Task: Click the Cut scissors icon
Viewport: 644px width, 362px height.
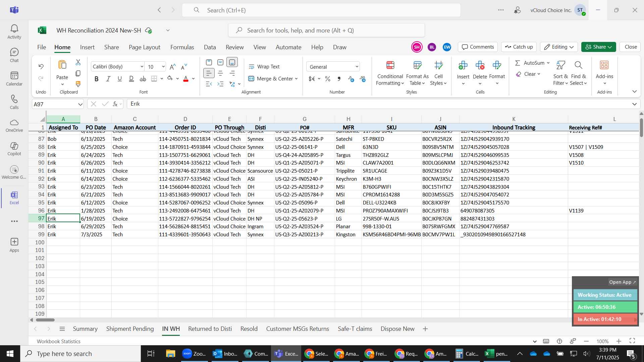Action: tap(78, 62)
